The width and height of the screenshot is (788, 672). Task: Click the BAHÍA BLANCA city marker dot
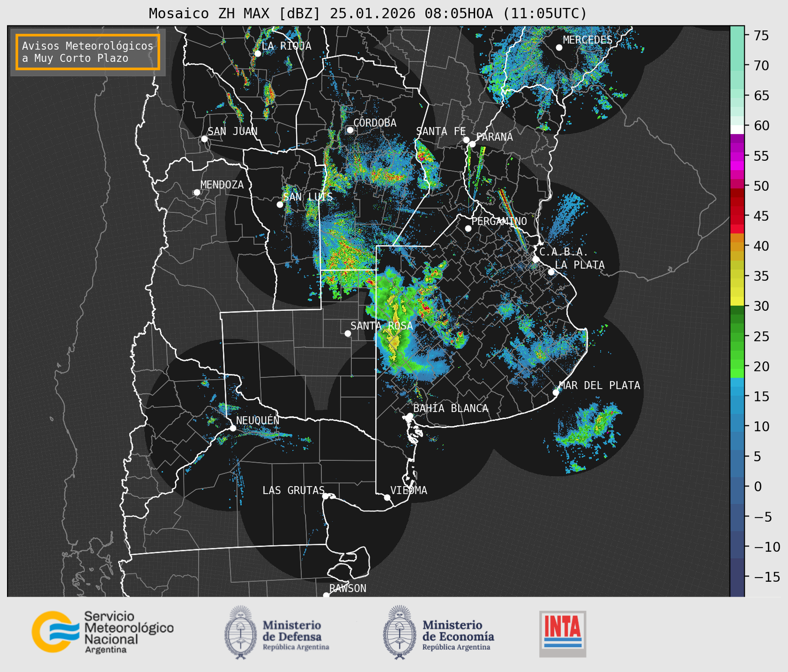click(410, 415)
